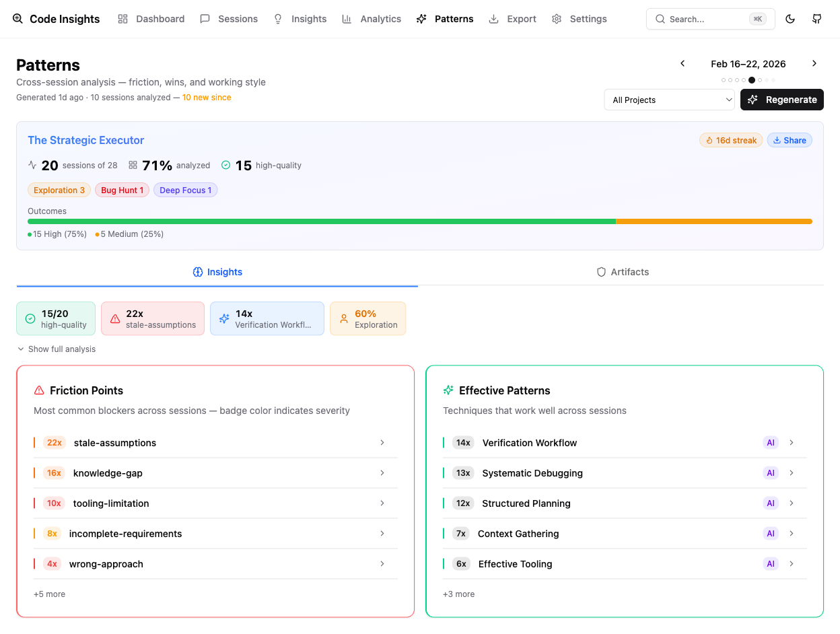
Task: Open the Dashboard nav item
Action: [x=151, y=19]
